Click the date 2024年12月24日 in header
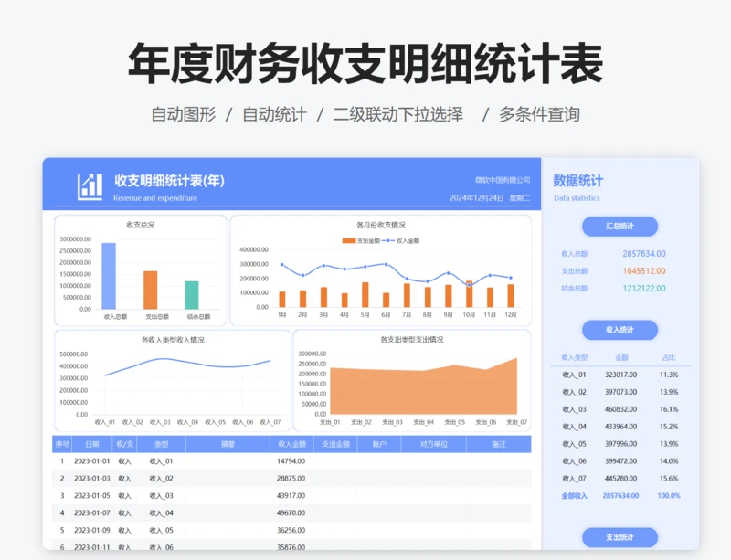731x560 pixels. 476,198
